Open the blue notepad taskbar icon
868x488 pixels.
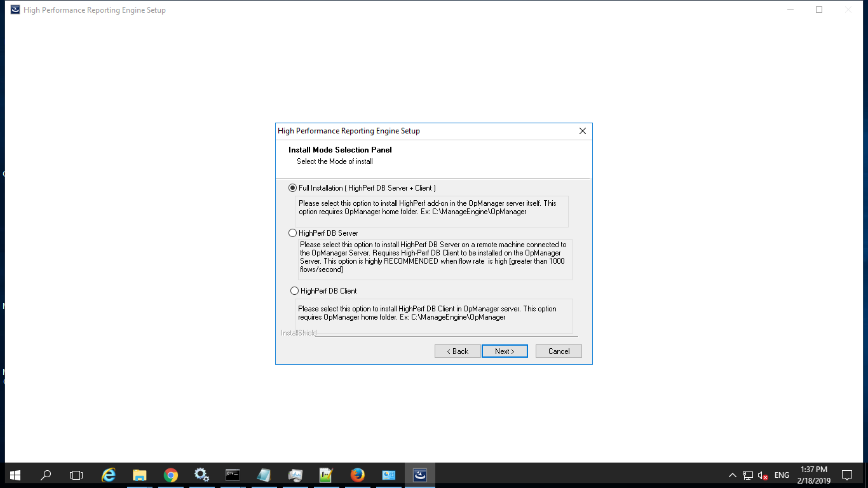pos(264,475)
